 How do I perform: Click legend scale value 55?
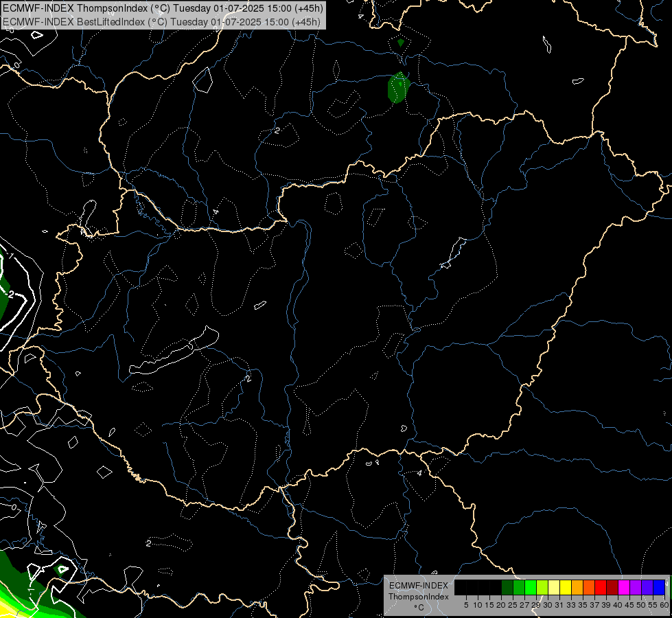coord(653,605)
